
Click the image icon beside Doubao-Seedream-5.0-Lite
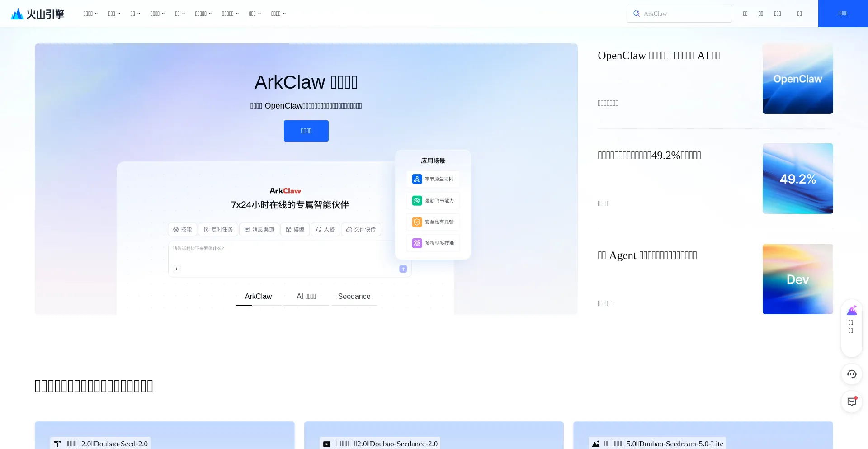click(x=596, y=444)
